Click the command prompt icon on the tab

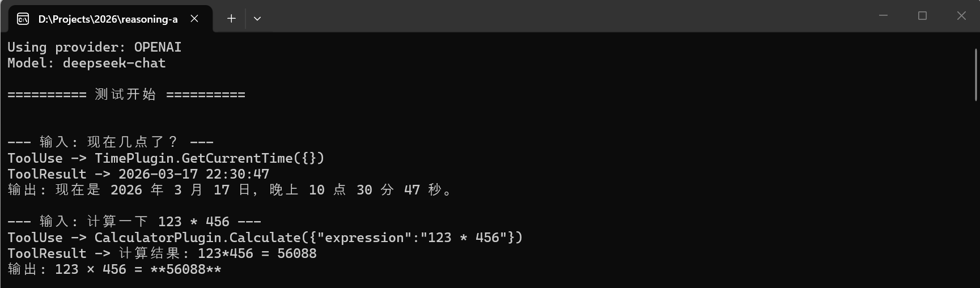tap(23, 19)
